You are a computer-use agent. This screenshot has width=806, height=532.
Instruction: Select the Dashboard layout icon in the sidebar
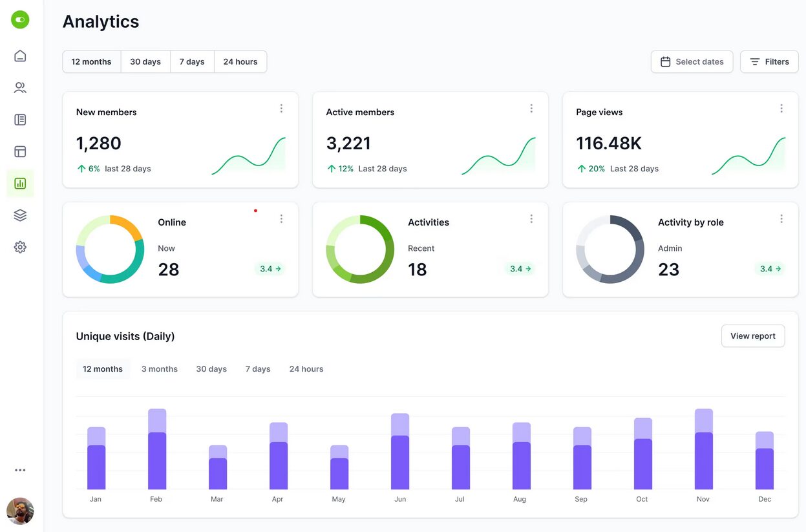19,151
